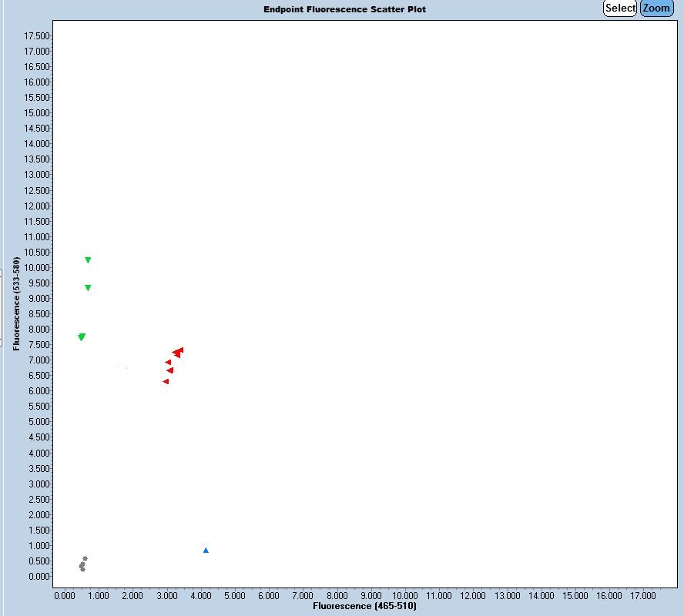Select the topmost gray dot near origin

(85, 558)
